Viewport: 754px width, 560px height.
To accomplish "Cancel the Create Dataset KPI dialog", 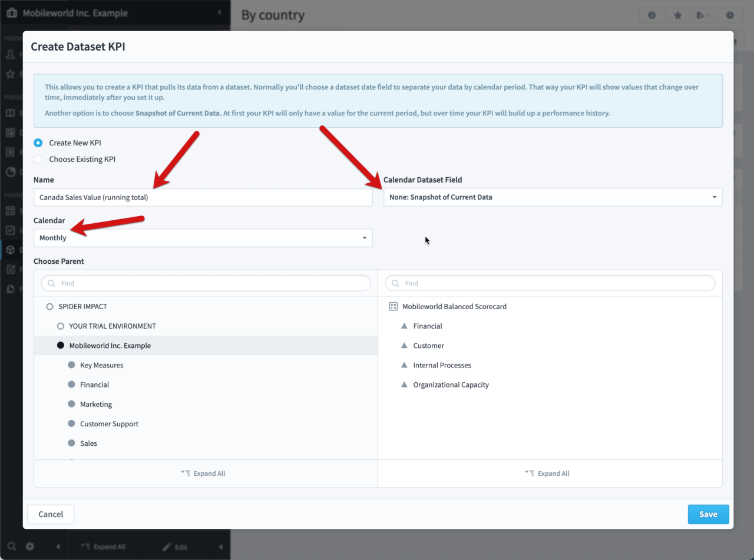I will 50,514.
